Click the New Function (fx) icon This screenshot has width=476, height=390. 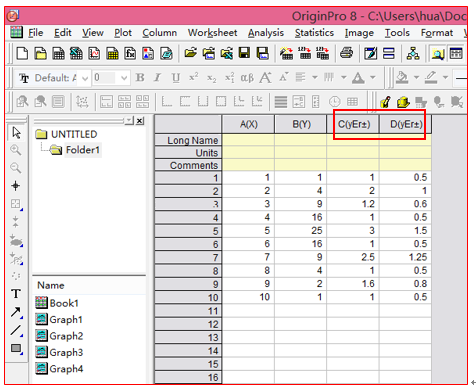130,53
